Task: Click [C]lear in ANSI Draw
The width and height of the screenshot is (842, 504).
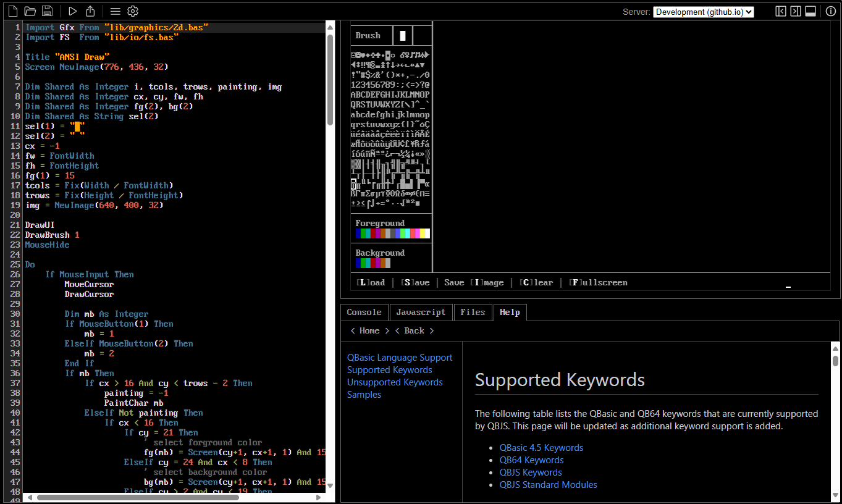Action: pos(536,282)
